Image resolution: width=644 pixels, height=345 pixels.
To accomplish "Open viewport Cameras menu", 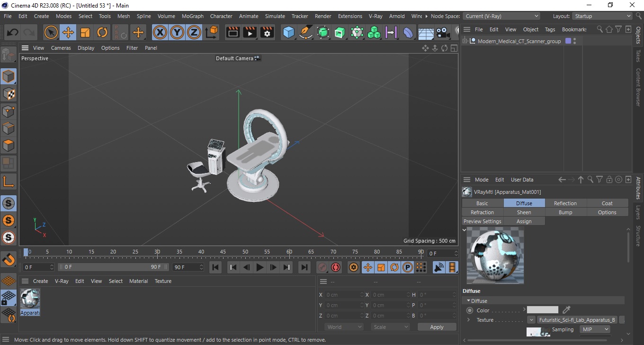I will [61, 48].
